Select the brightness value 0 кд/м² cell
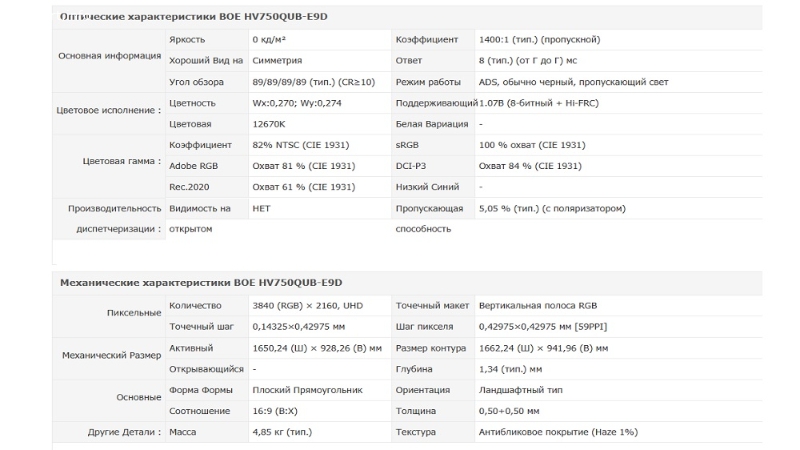Viewport: 800px width, 450px height. click(269, 39)
